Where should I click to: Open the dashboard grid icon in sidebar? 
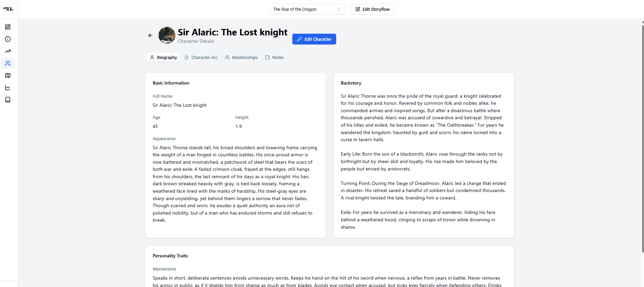point(8,27)
